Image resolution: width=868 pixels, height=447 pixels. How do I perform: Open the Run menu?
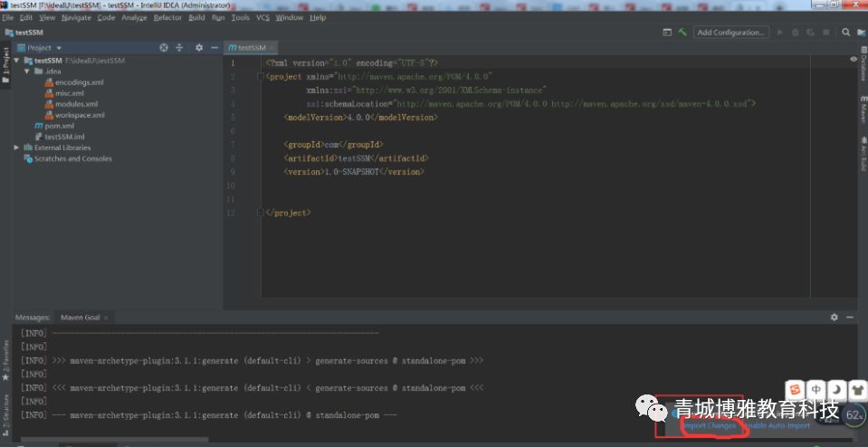click(x=218, y=18)
